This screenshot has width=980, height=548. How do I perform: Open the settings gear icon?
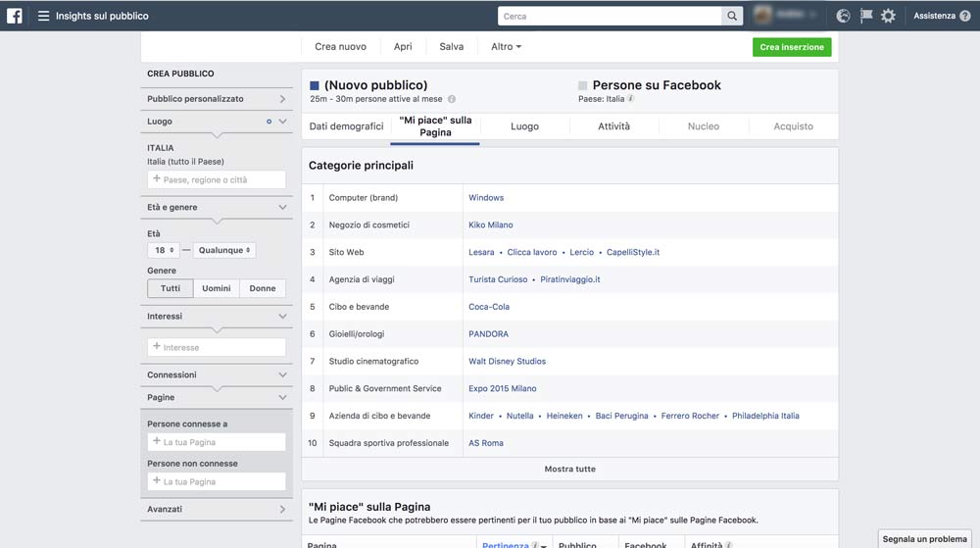pyautogui.click(x=888, y=16)
